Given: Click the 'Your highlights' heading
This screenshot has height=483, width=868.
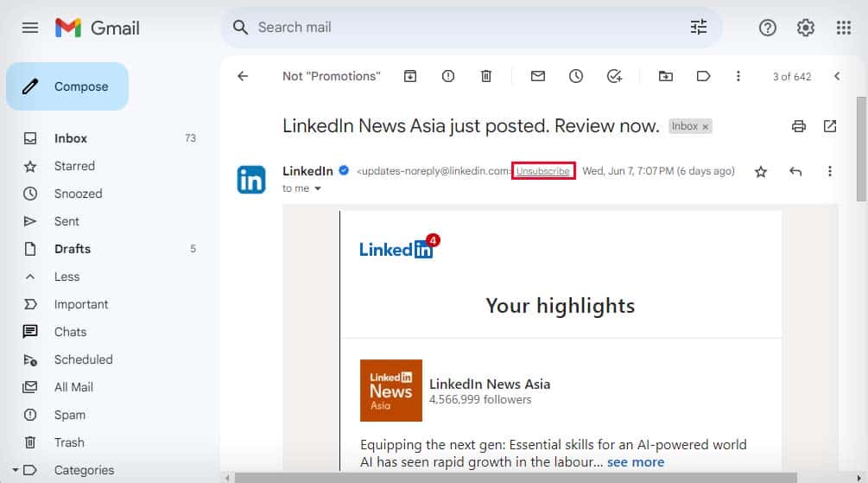Looking at the screenshot, I should [561, 306].
